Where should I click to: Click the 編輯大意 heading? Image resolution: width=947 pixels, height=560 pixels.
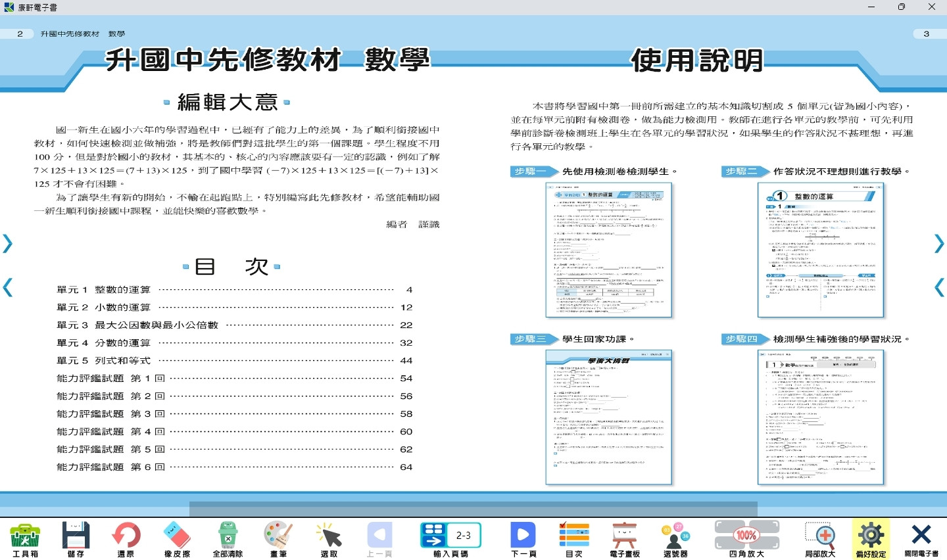(228, 103)
